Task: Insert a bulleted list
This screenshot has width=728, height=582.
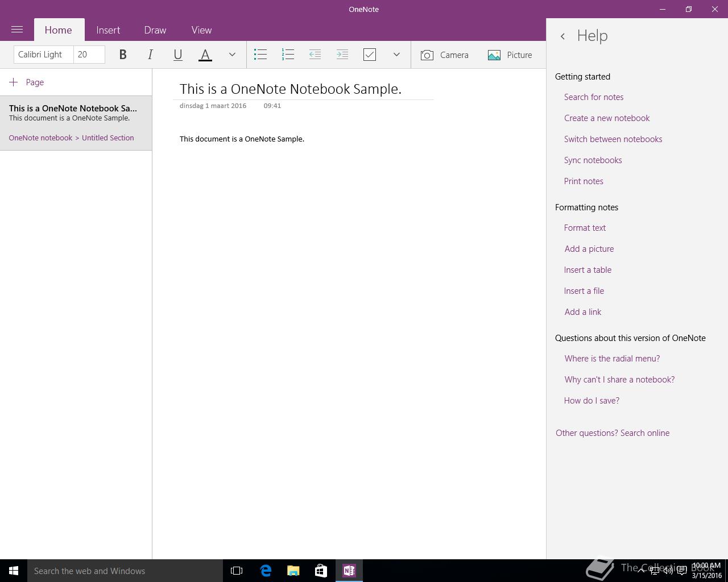Action: coord(260,55)
